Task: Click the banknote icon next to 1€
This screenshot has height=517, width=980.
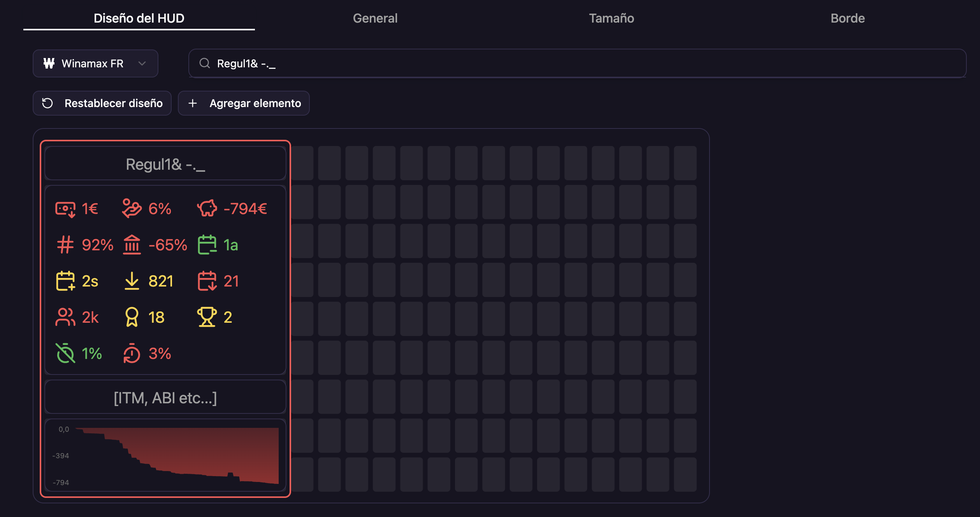Action: (x=65, y=209)
